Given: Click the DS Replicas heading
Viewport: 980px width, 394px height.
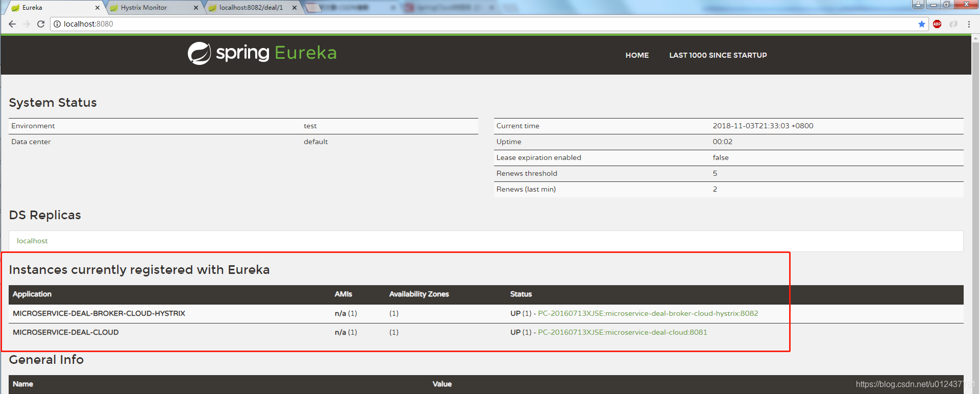Looking at the screenshot, I should point(45,215).
